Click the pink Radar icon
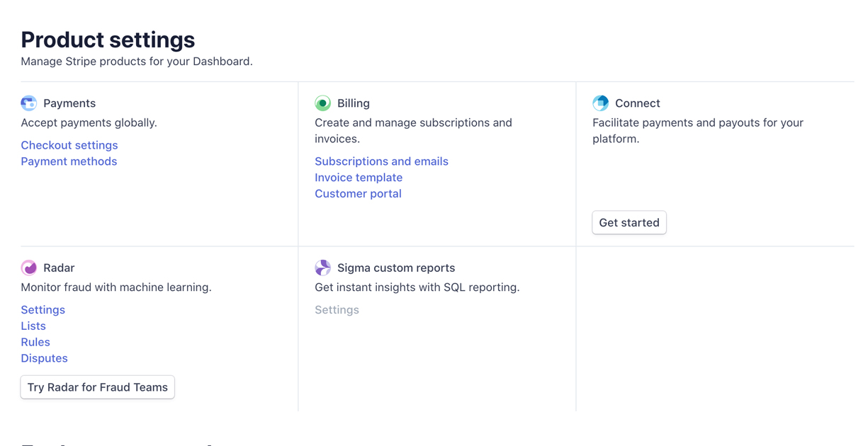Screen dimensions: 868x446 click(28, 268)
